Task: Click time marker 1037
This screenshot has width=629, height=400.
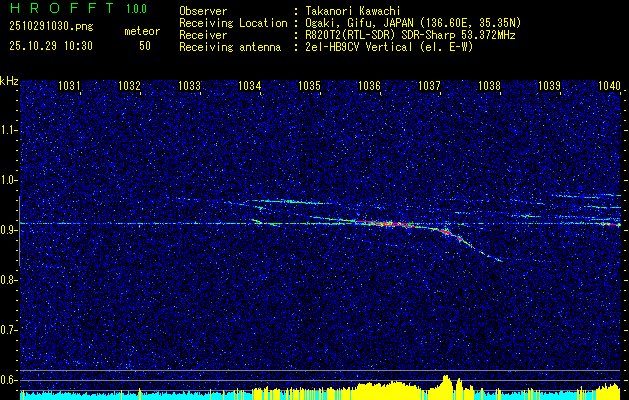Action: (x=429, y=85)
